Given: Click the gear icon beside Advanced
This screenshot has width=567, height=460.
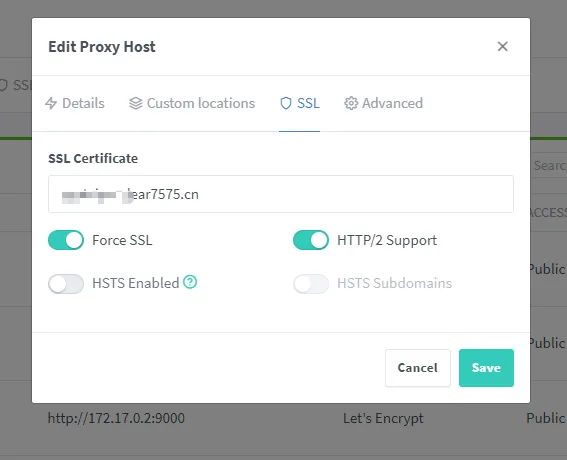Looking at the screenshot, I should point(351,103).
